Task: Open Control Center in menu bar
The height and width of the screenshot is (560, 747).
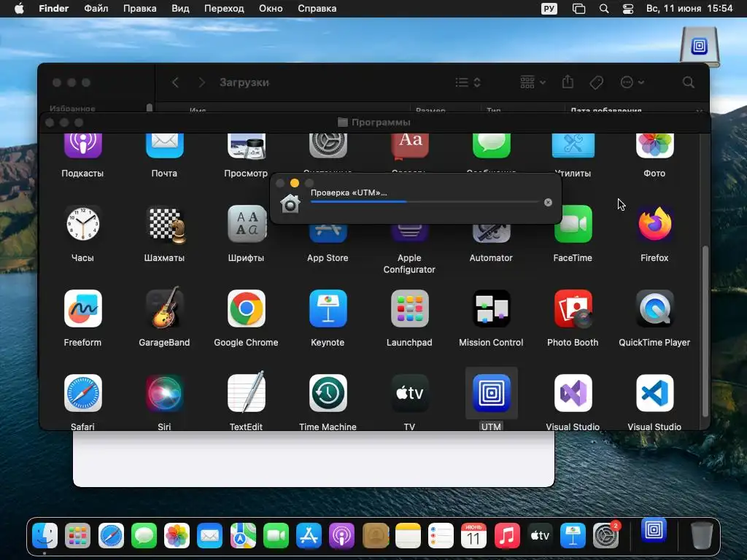Action: 628,9
